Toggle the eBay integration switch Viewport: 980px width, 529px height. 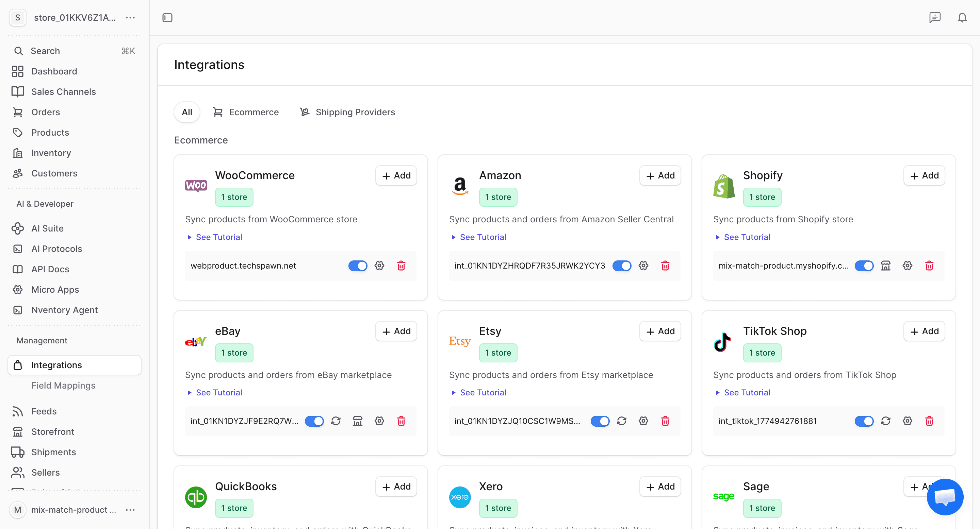point(314,421)
